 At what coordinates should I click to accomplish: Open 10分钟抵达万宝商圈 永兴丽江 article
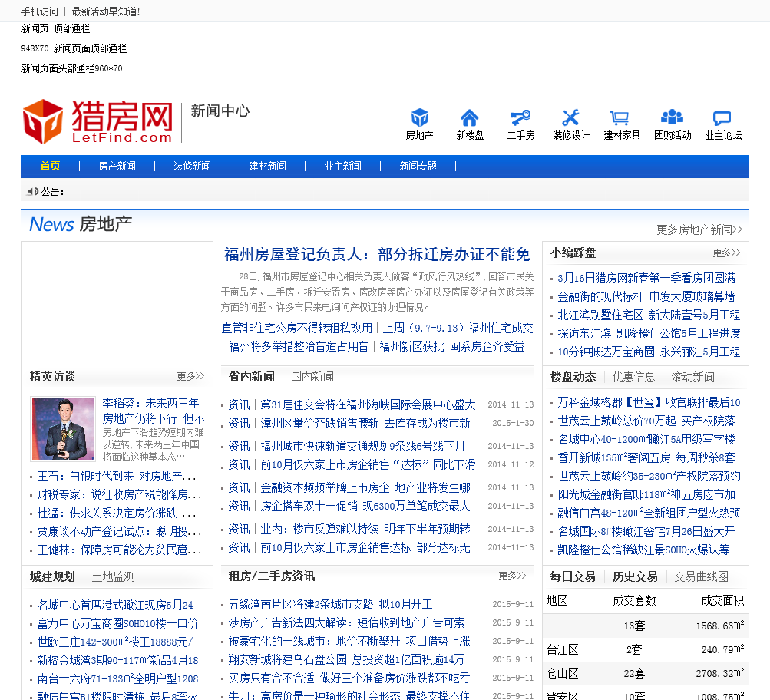(x=649, y=352)
